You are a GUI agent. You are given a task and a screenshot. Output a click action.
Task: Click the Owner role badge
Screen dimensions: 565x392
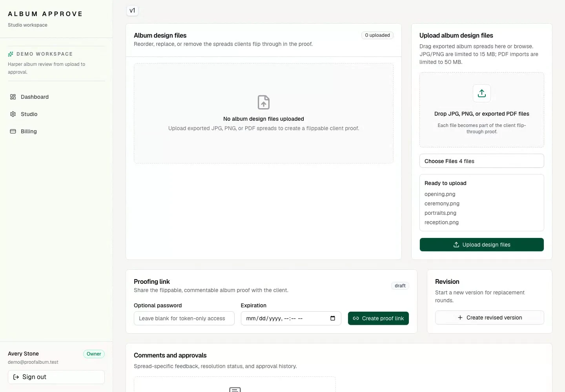coord(94,354)
